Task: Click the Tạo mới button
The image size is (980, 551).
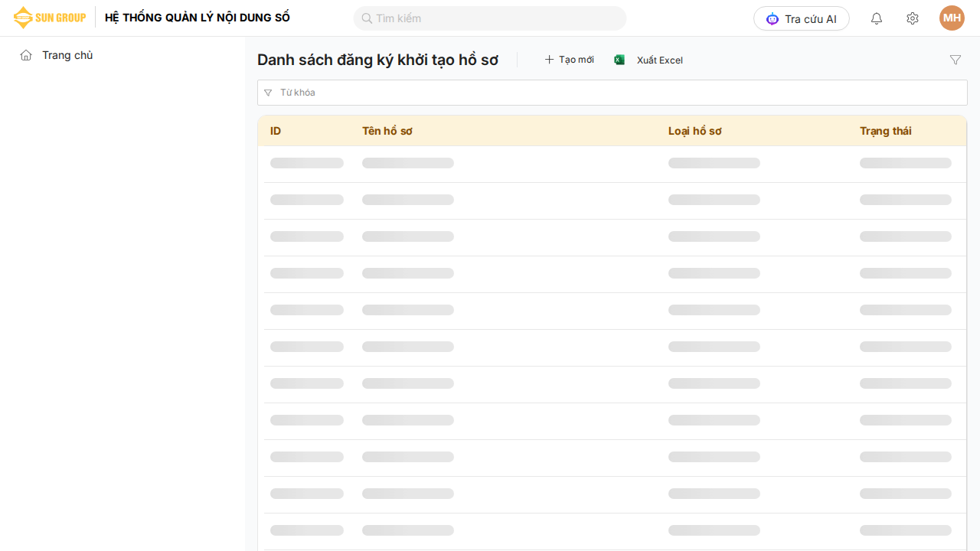Action: point(569,60)
